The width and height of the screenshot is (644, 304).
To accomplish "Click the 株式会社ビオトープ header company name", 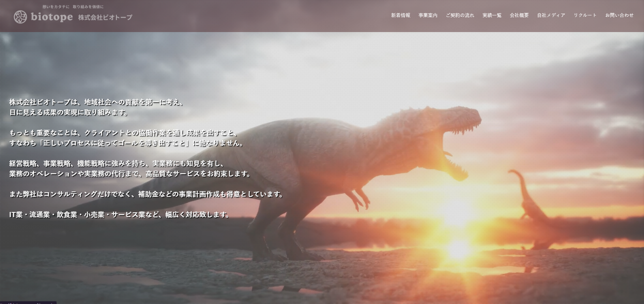I will tap(105, 17).
